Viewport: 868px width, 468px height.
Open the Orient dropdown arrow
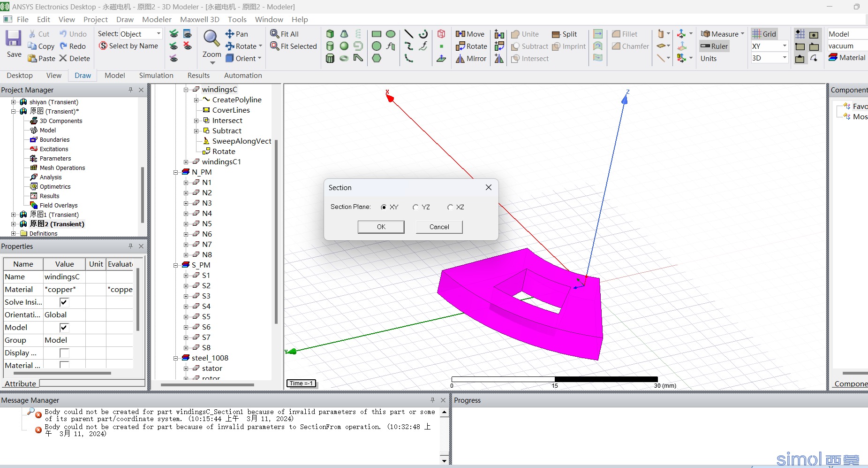pos(259,58)
